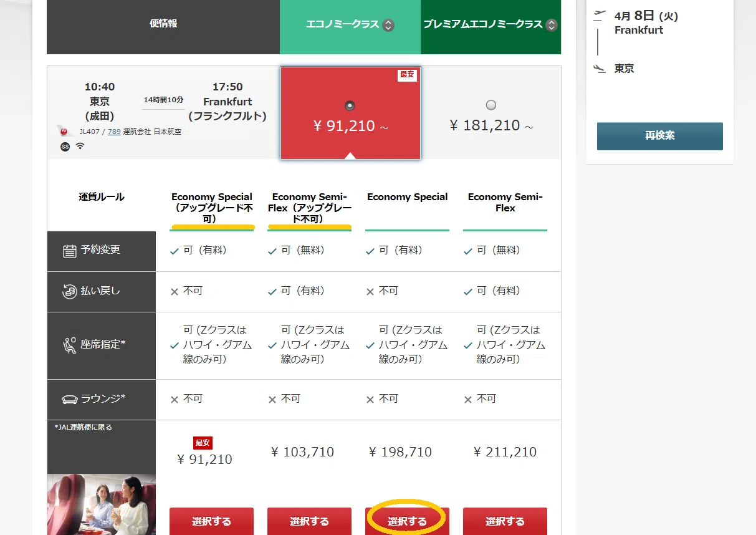Click the SS seat badge icon

click(x=65, y=147)
